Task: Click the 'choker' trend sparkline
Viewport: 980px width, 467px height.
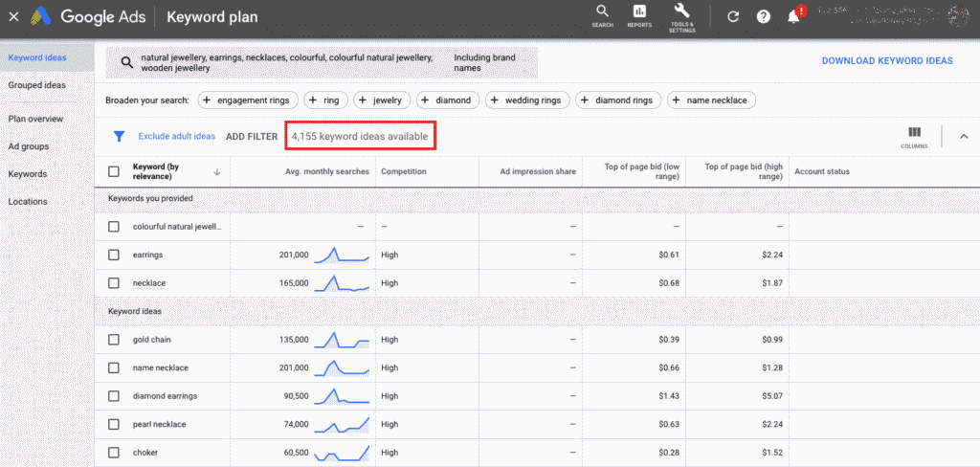Action: click(x=342, y=453)
